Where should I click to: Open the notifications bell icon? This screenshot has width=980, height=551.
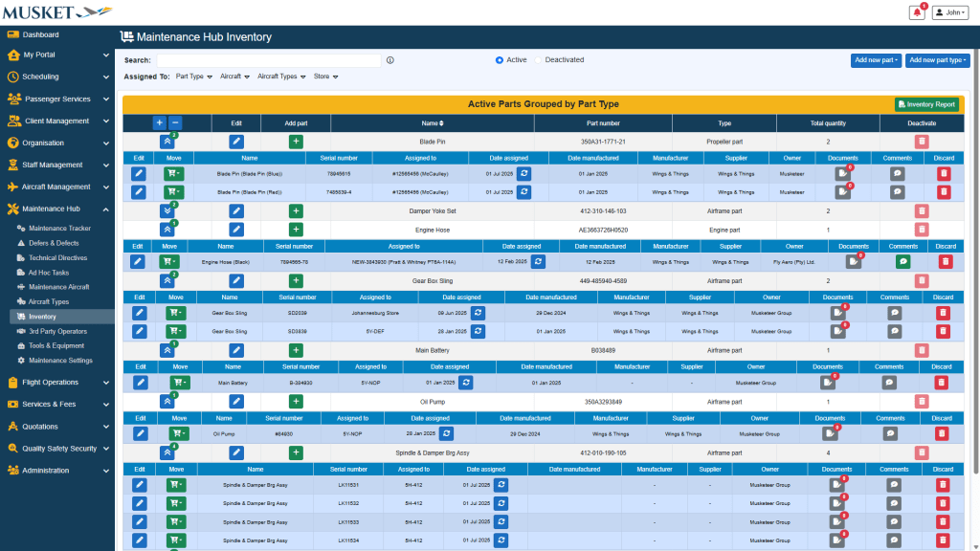(917, 12)
